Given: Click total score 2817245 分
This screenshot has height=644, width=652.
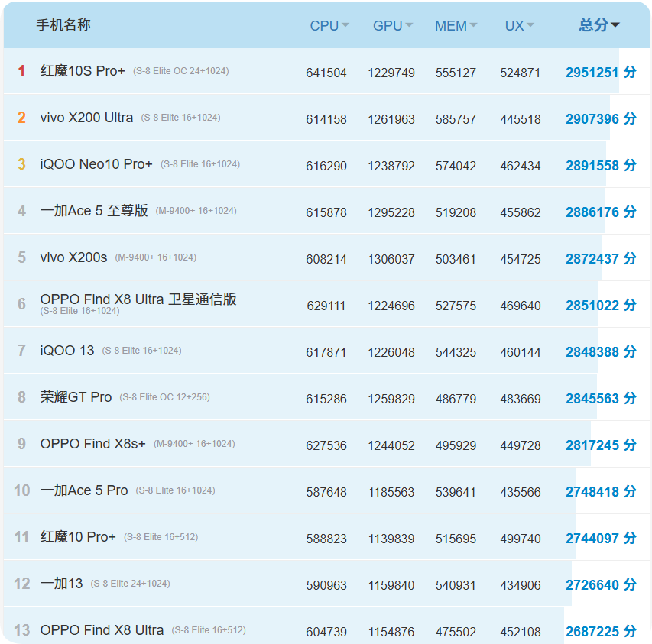Looking at the screenshot, I should 601,445.
